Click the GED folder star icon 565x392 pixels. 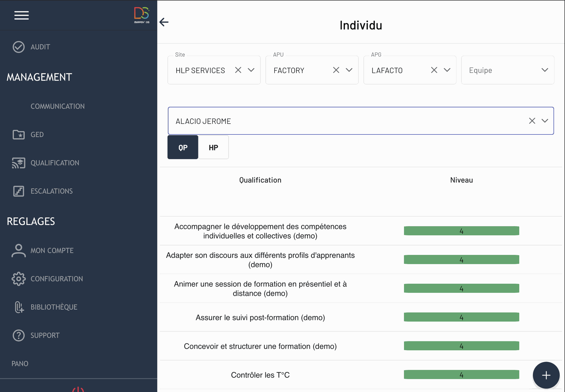[19, 134]
